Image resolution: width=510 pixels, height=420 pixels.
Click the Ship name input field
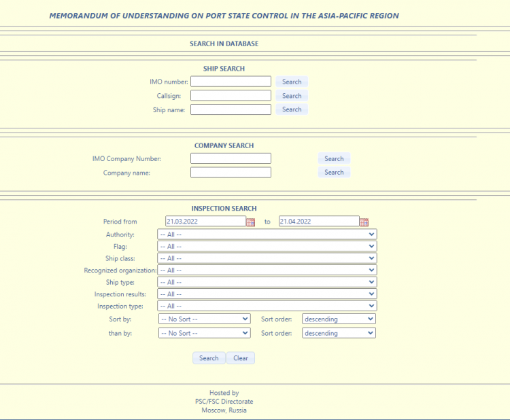[231, 109]
